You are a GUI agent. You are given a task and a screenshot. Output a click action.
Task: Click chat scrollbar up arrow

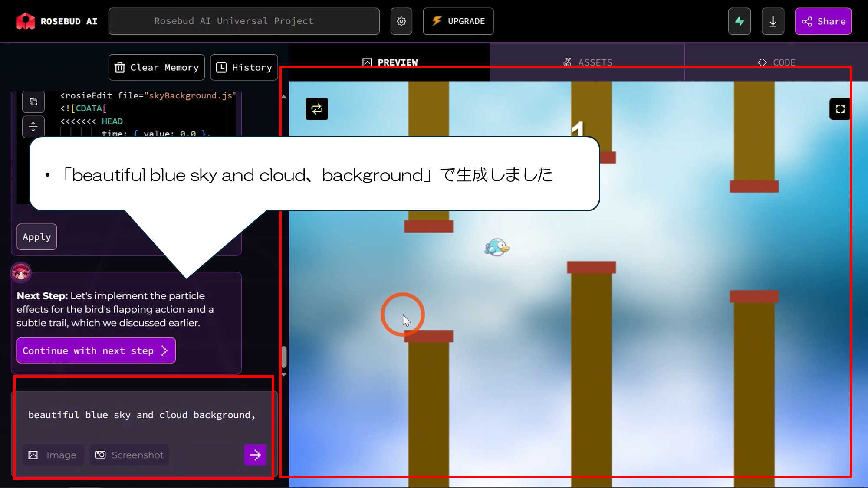tap(284, 97)
